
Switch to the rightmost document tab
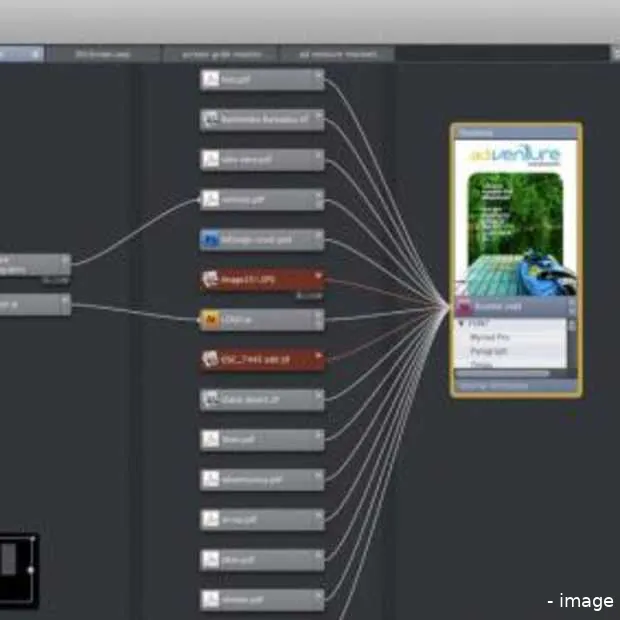coord(338,54)
